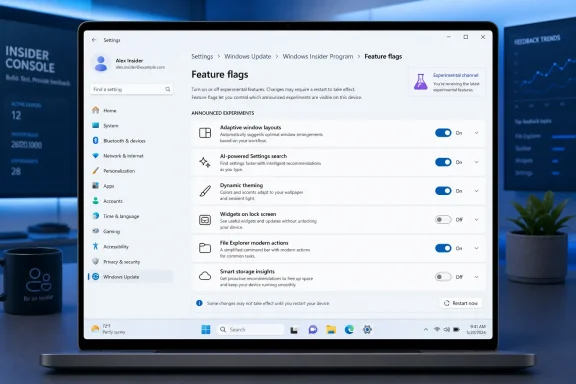Click the Wi-Fi tray icon
The image size is (576, 384).
[437, 330]
